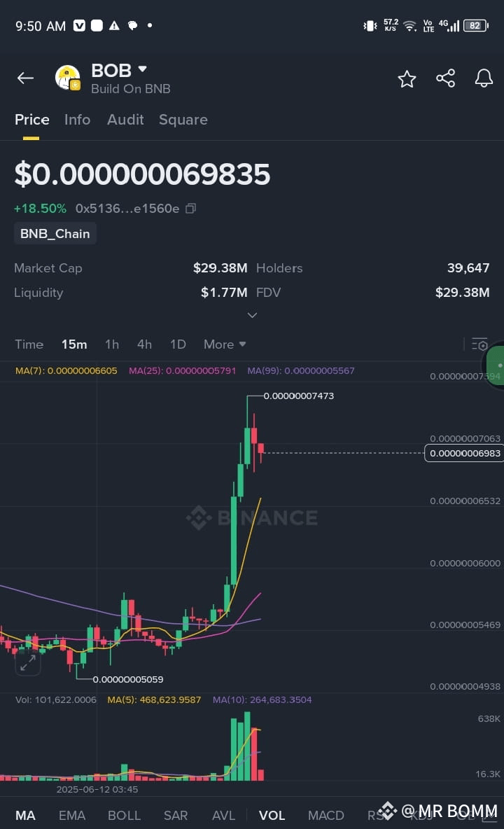Switch to the Square tab
The image size is (504, 829).
pos(183,120)
